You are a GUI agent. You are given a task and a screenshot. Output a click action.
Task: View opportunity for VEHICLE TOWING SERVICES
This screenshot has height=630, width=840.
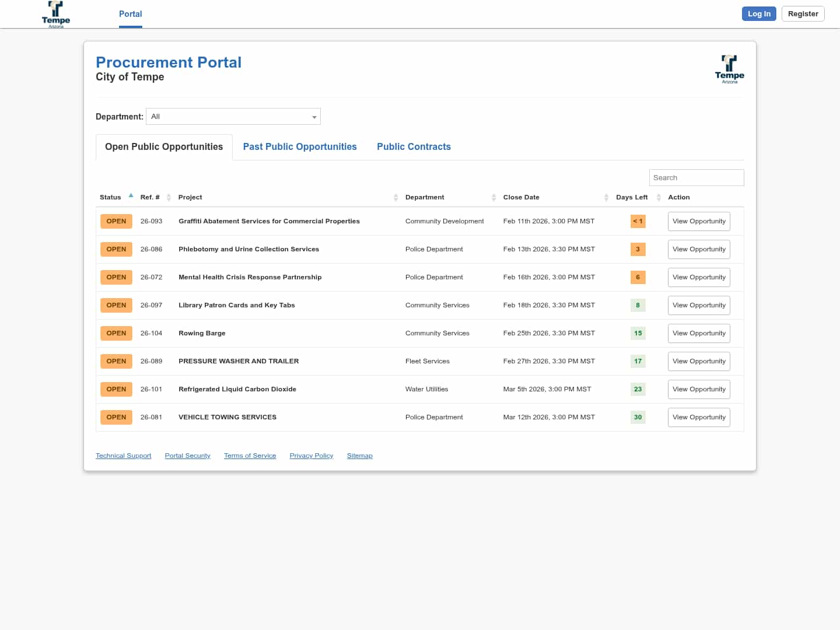(x=699, y=418)
